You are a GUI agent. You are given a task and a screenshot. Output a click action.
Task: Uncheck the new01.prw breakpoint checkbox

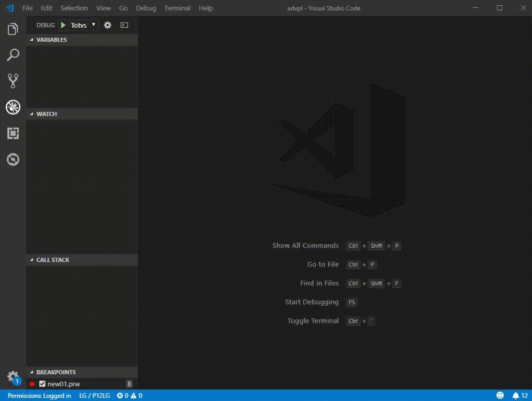tap(42, 384)
